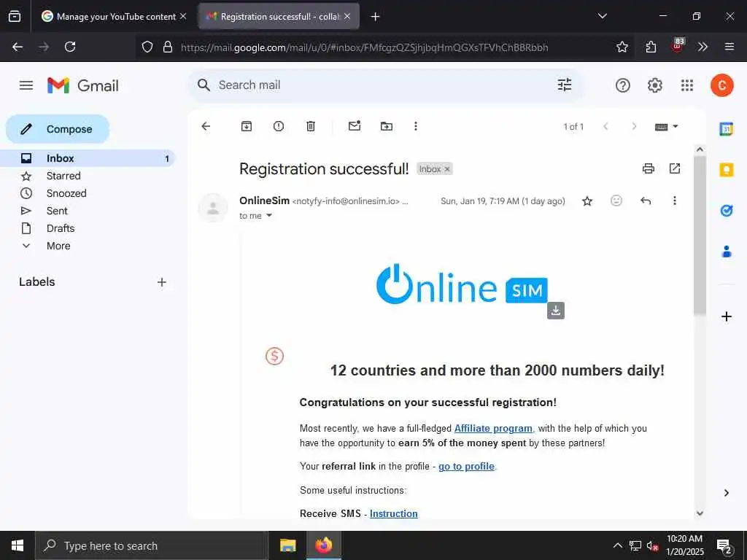Open a new Firefox tab

click(375, 17)
